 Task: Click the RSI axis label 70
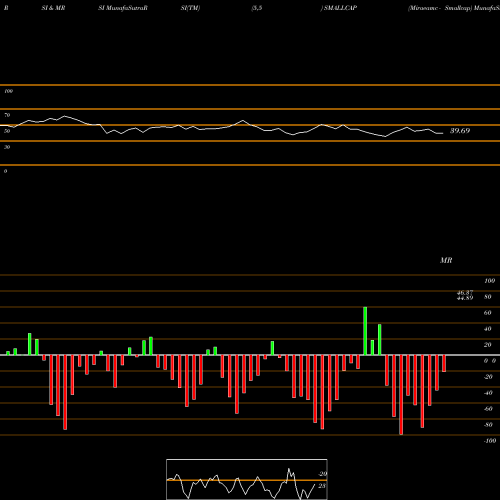tap(7, 115)
